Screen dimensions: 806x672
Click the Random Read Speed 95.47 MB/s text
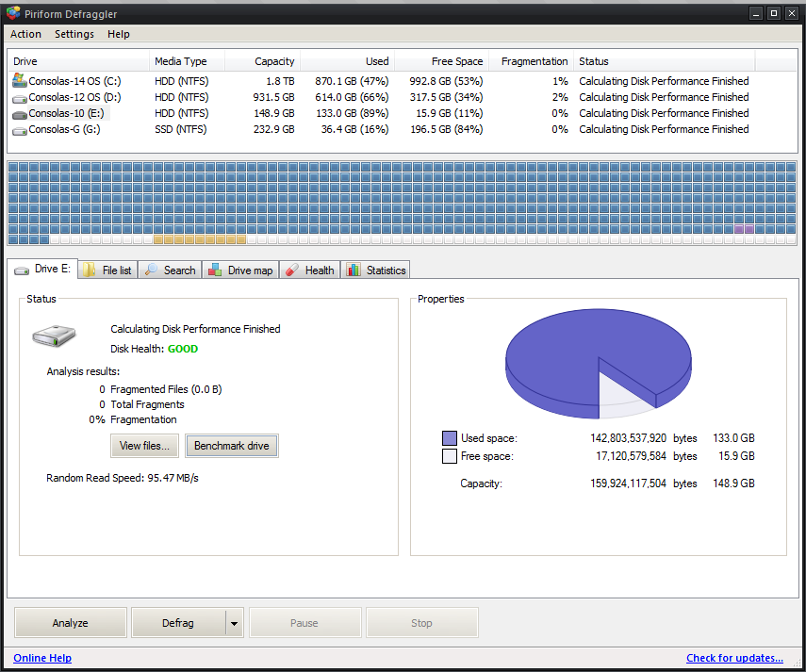coord(123,478)
